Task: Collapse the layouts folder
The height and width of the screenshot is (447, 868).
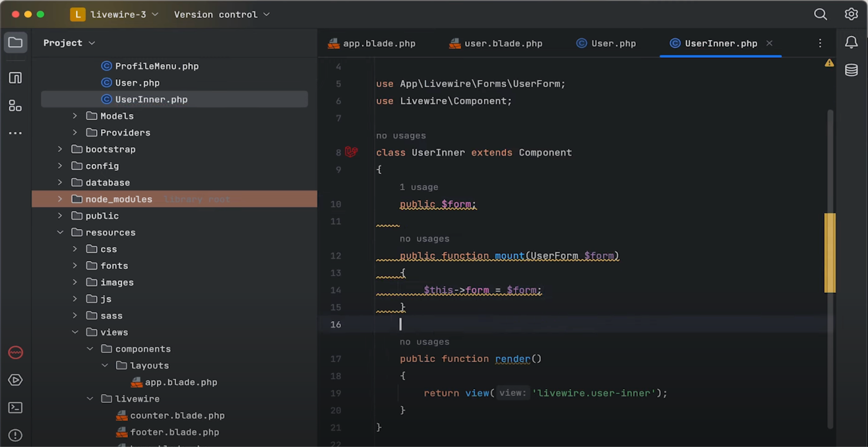Action: (x=105, y=366)
